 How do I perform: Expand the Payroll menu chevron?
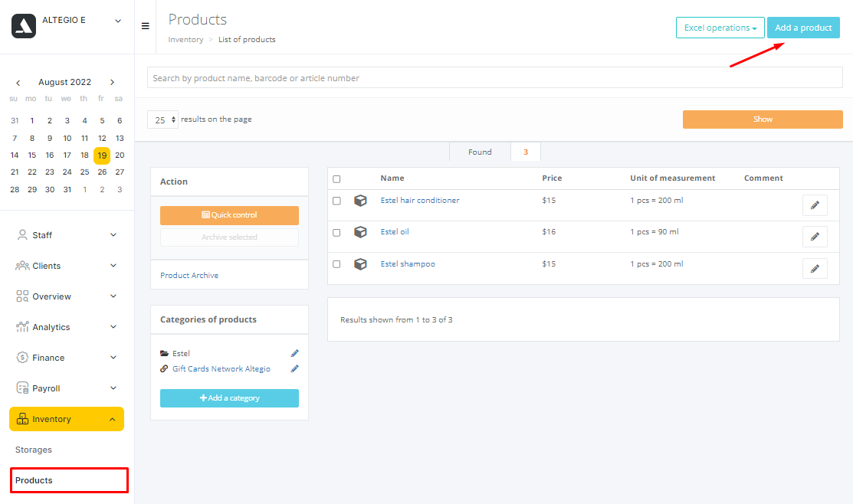pos(113,388)
